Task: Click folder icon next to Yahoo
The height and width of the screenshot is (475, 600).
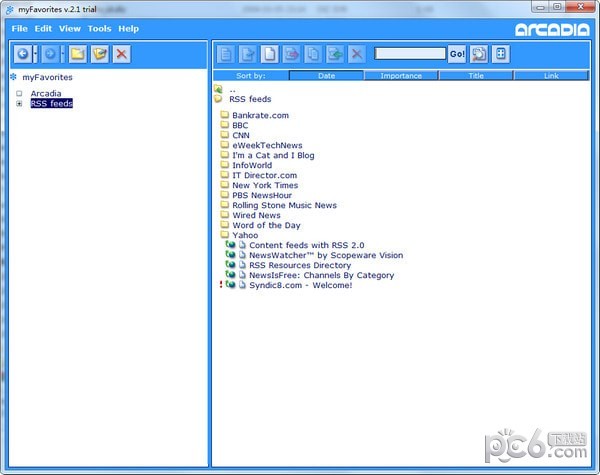Action: [x=225, y=234]
